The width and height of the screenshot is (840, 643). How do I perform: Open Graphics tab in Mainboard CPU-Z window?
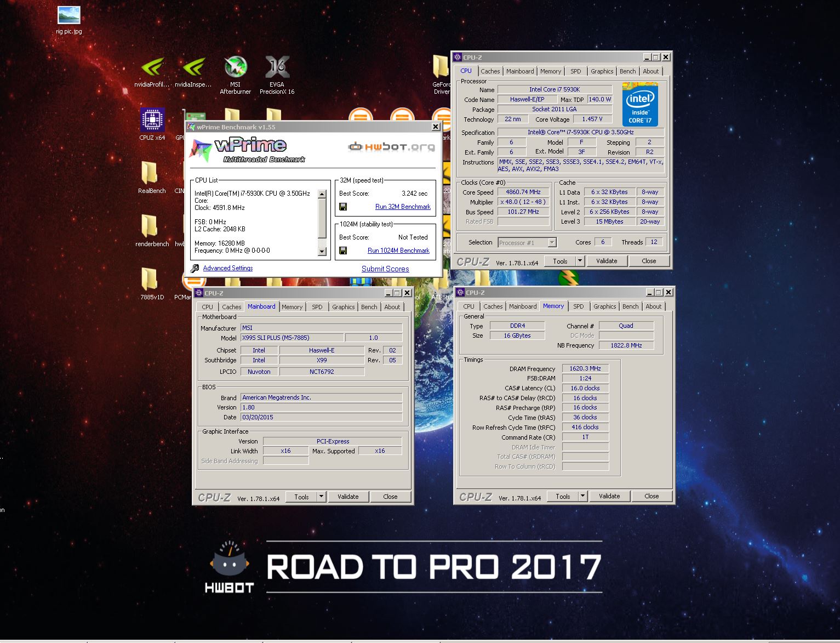(343, 307)
